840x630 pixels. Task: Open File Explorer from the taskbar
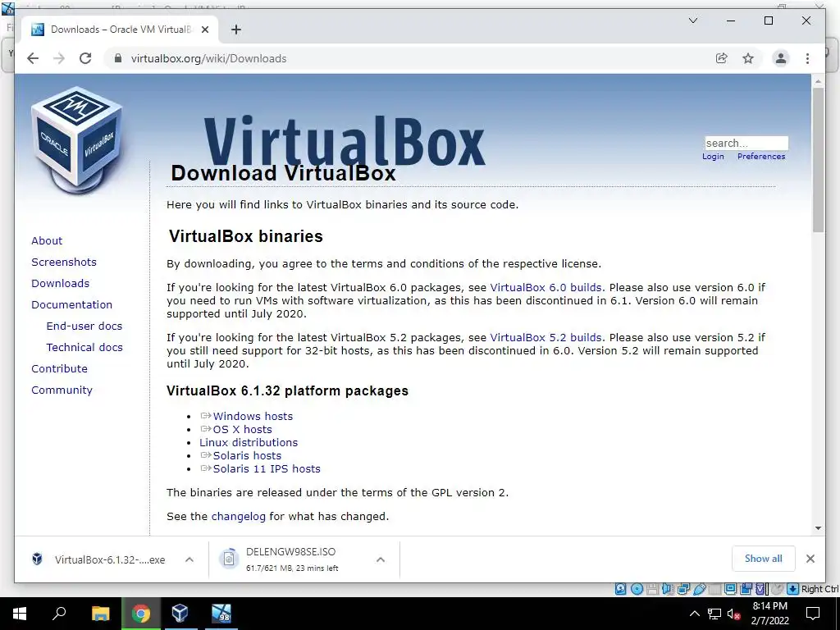click(100, 614)
